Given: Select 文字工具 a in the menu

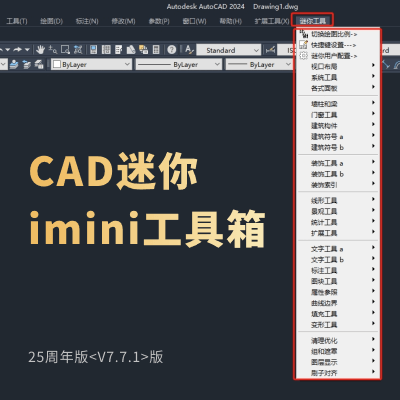Looking at the screenshot, I should click(x=337, y=249).
